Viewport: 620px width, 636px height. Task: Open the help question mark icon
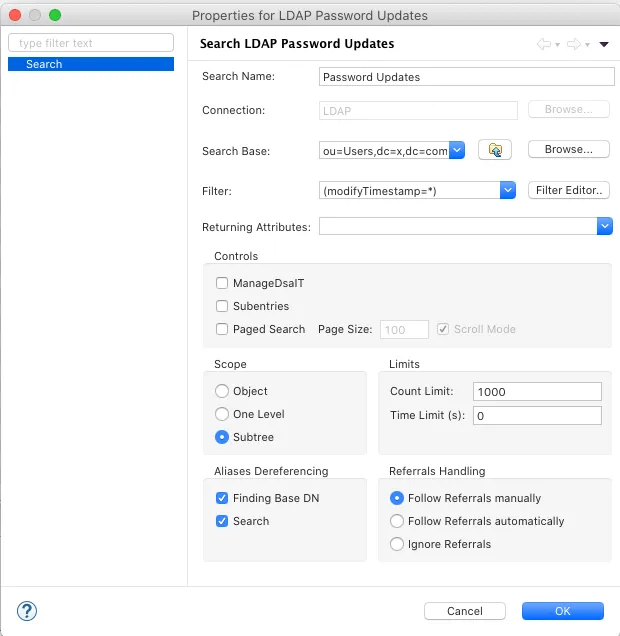(27, 611)
